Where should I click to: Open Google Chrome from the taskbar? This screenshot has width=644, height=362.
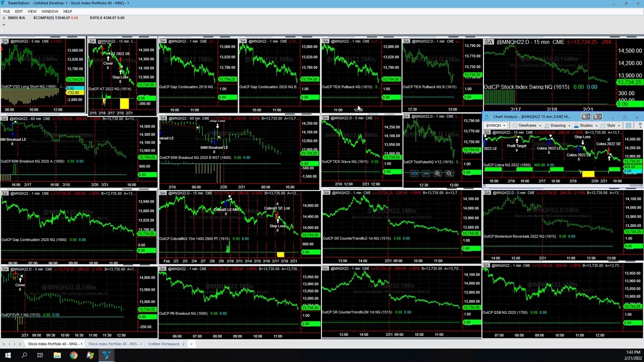point(73,355)
